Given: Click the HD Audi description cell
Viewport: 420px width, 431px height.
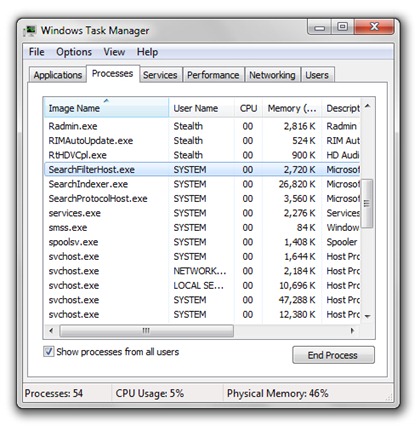Looking at the screenshot, I should click(343, 155).
